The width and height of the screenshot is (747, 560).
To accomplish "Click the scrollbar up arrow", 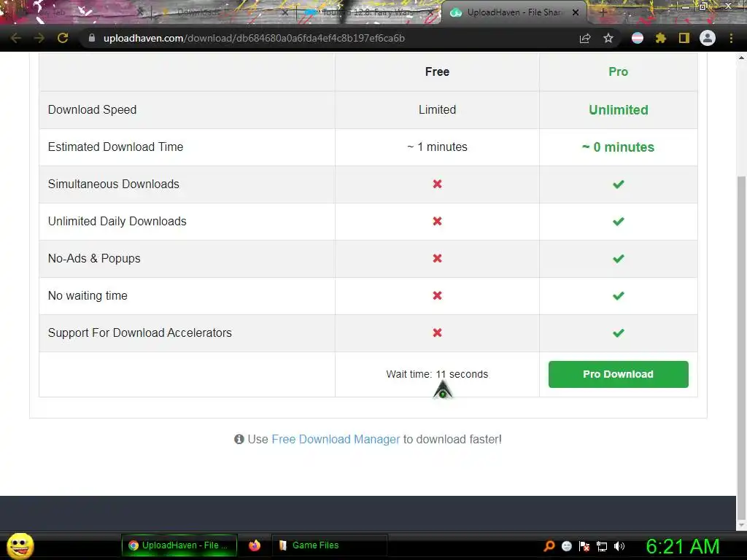I will click(x=741, y=58).
